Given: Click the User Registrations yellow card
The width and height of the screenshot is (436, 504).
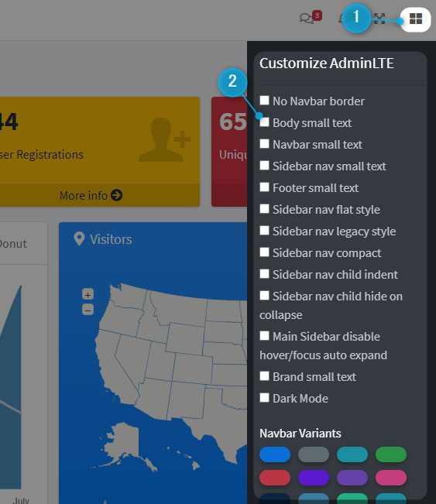Looking at the screenshot, I should point(100,152).
